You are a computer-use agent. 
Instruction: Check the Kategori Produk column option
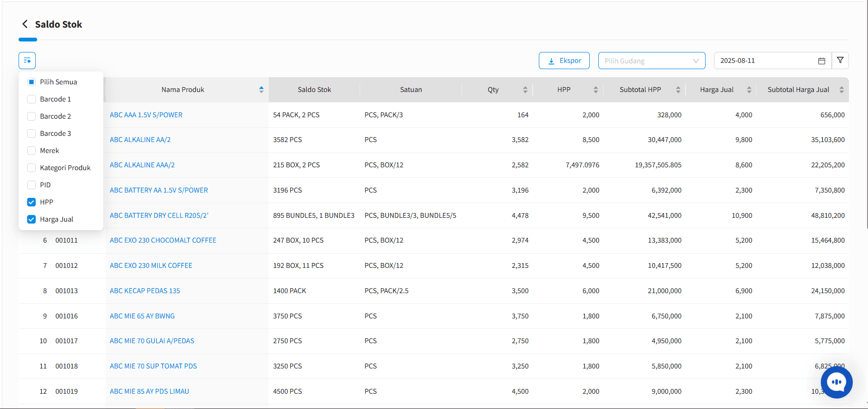coord(31,168)
